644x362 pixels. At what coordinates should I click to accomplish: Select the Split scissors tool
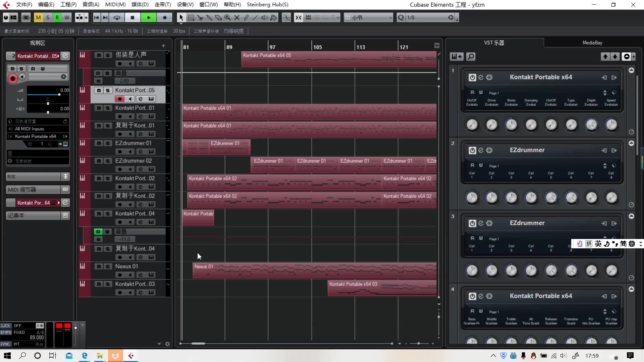pyautogui.click(x=200, y=17)
